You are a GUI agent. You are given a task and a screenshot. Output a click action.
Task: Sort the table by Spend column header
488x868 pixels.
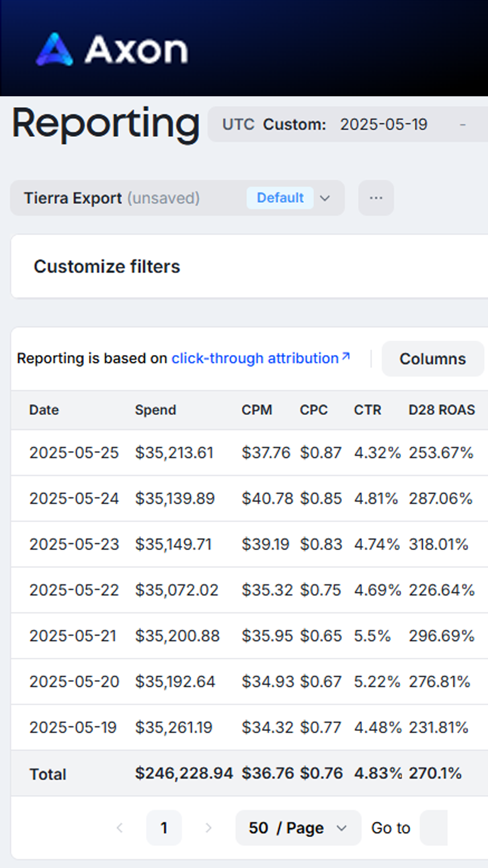[155, 410]
